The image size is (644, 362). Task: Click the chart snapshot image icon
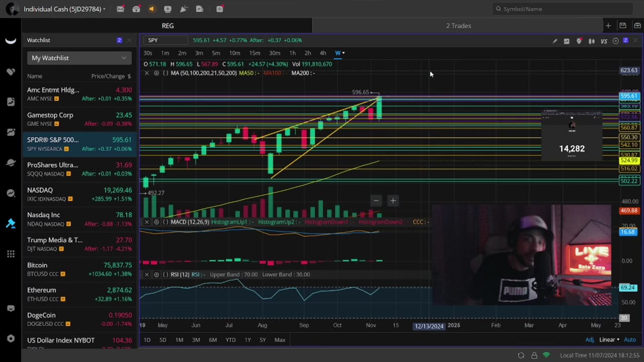[x=567, y=41]
